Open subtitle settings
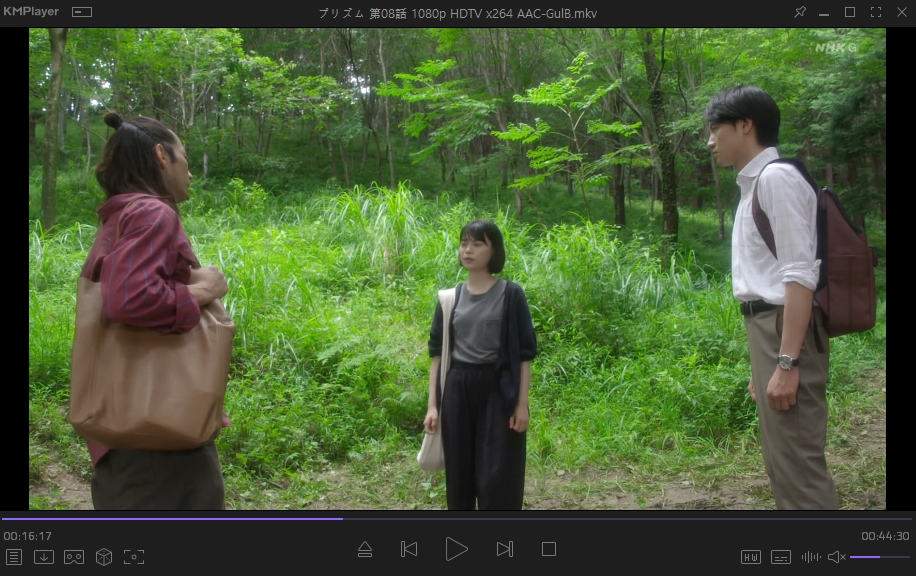 coord(780,557)
